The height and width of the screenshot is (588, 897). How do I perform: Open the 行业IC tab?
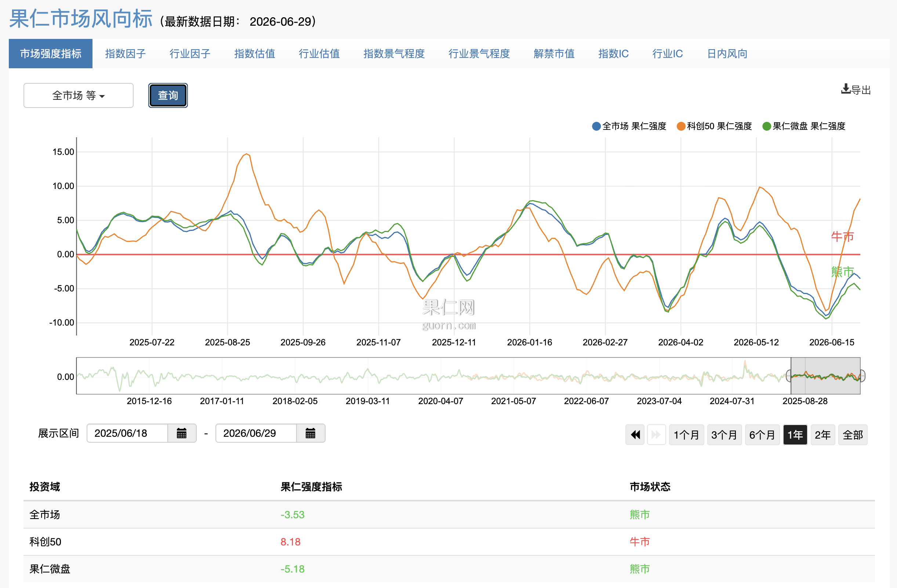point(668,54)
